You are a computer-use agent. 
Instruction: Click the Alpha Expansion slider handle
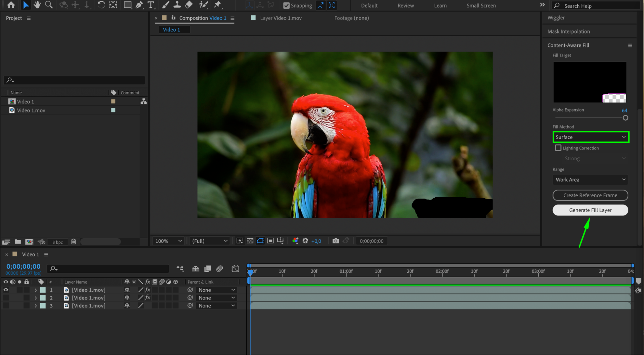coord(625,118)
